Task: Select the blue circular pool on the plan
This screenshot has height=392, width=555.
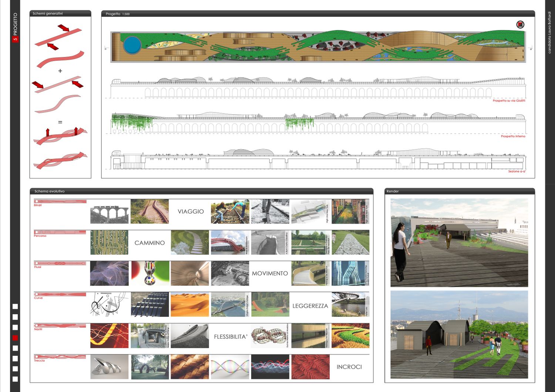Action: tap(132, 46)
